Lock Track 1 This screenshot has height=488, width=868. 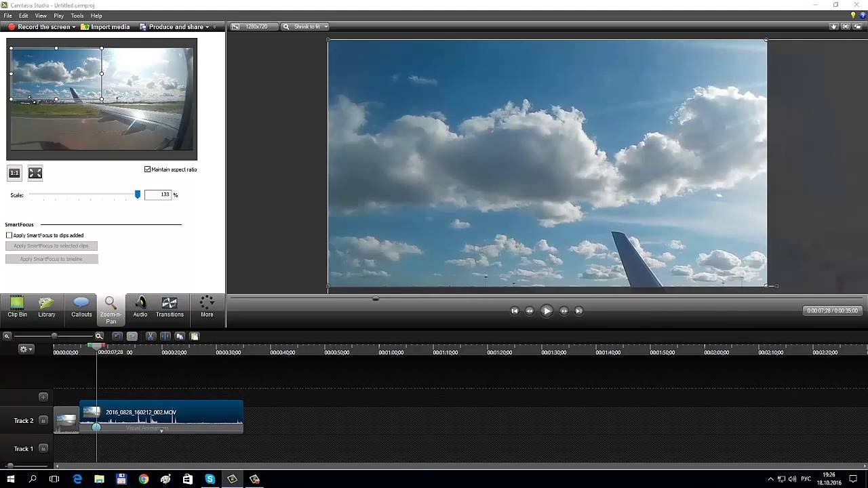[x=43, y=449]
